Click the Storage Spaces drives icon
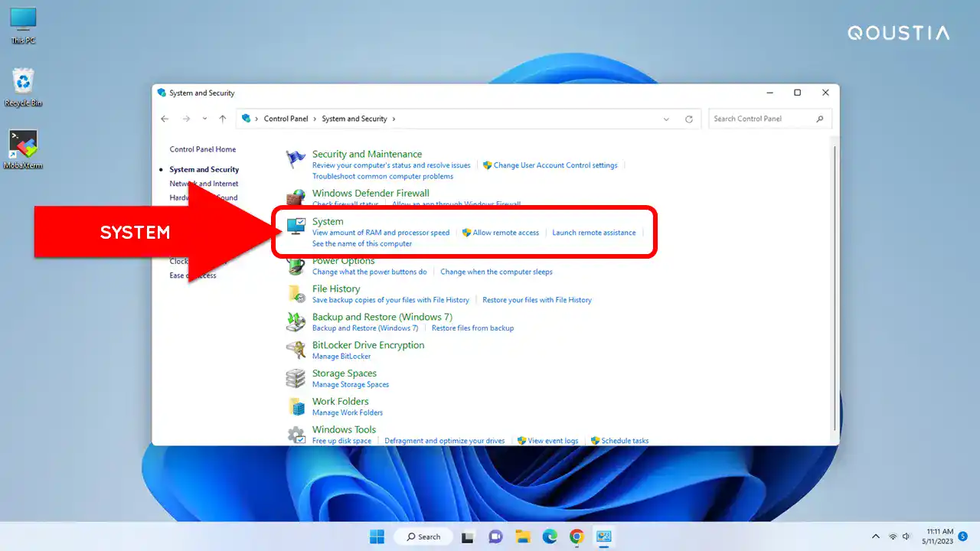The height and width of the screenshot is (551, 980). click(x=296, y=378)
